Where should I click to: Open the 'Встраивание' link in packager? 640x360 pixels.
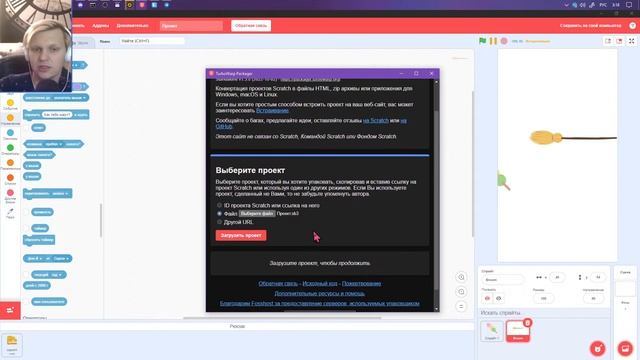pyautogui.click(x=272, y=110)
